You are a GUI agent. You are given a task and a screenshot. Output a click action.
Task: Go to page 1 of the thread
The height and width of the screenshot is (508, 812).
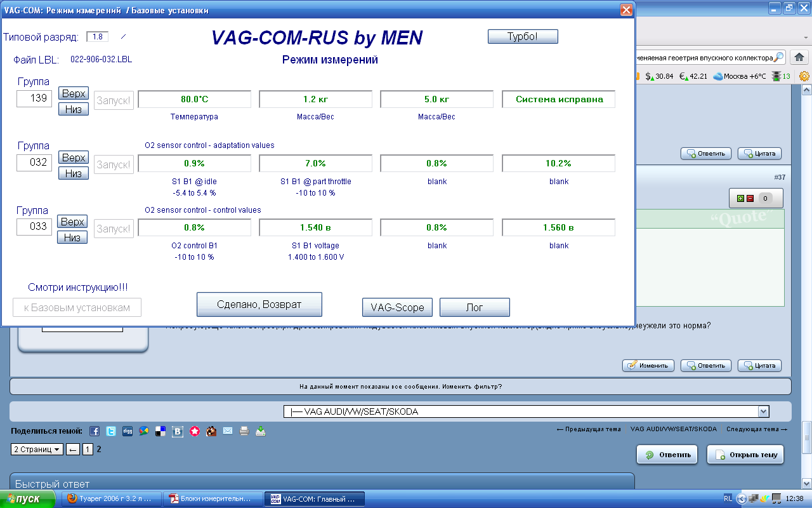(88, 449)
